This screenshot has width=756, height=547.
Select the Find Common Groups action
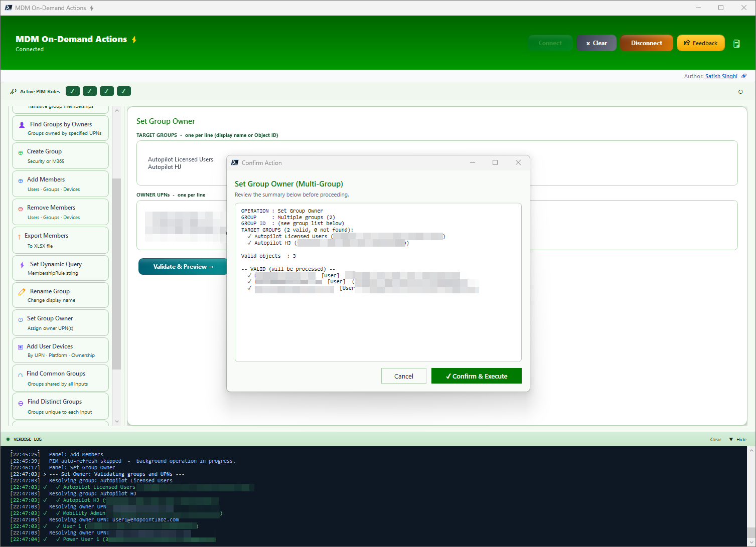coord(60,378)
